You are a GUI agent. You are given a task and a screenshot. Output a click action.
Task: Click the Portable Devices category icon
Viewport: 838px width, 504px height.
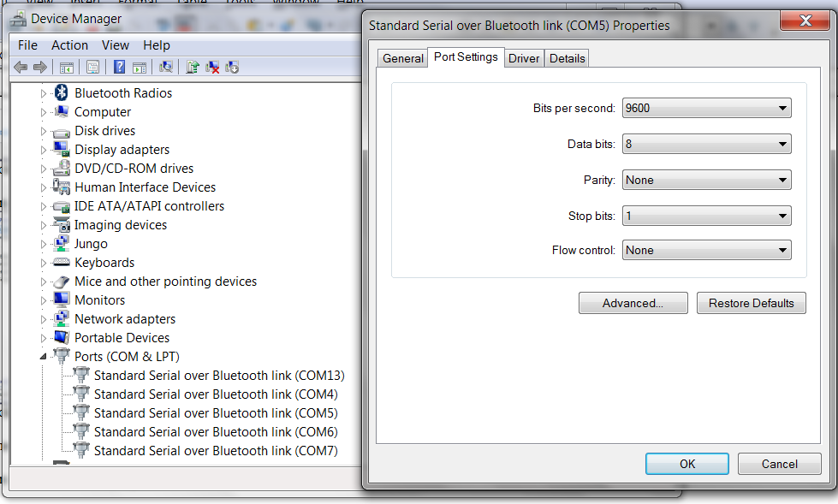[62, 337]
